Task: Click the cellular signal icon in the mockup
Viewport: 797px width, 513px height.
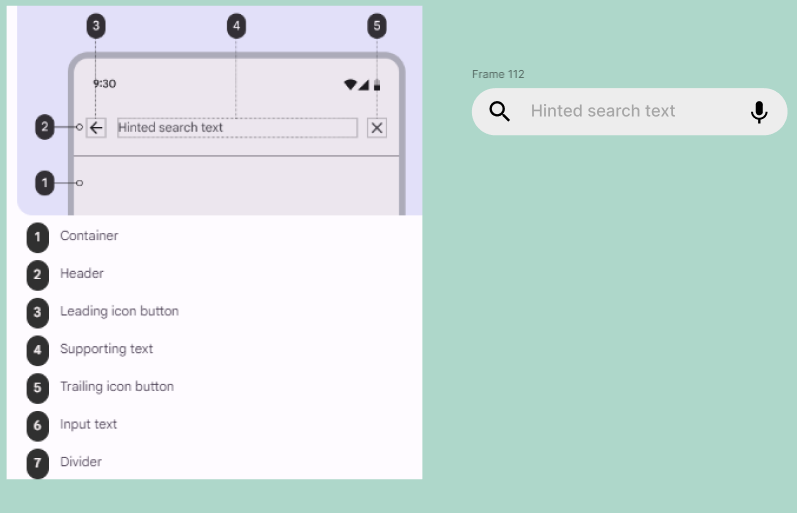Action: (x=363, y=85)
